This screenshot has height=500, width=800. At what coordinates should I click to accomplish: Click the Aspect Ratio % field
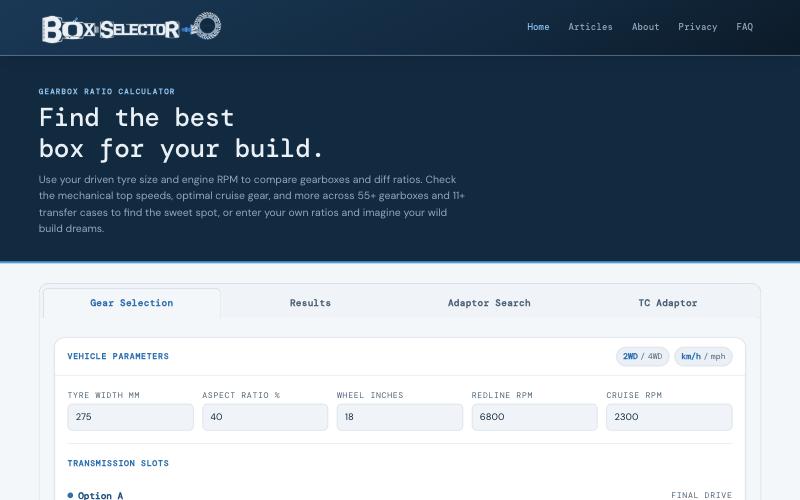pos(265,417)
